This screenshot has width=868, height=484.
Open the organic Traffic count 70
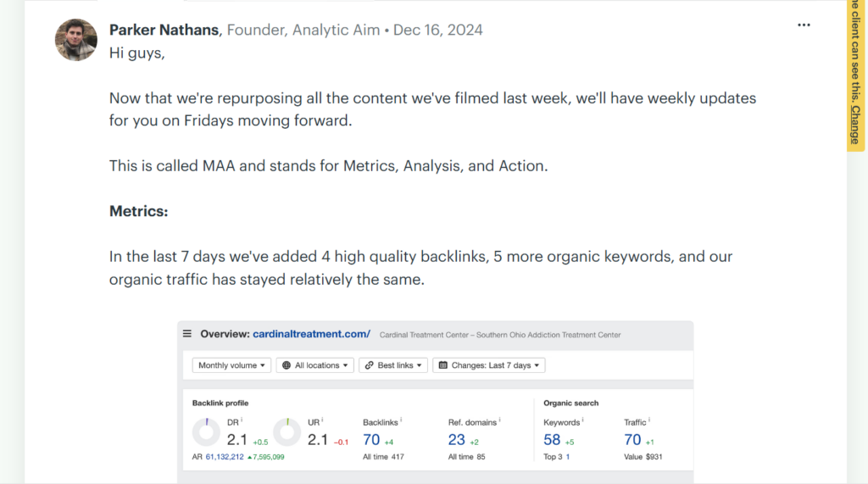(632, 440)
